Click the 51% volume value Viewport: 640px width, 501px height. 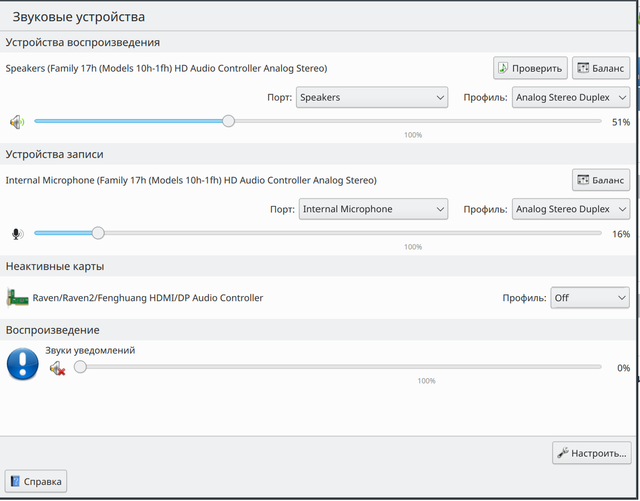[x=621, y=122]
